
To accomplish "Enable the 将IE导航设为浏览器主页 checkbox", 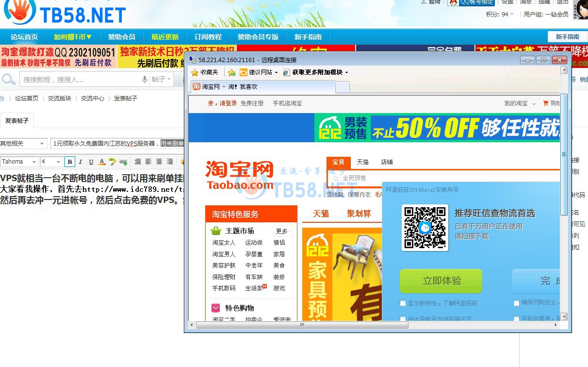I will pos(403,319).
